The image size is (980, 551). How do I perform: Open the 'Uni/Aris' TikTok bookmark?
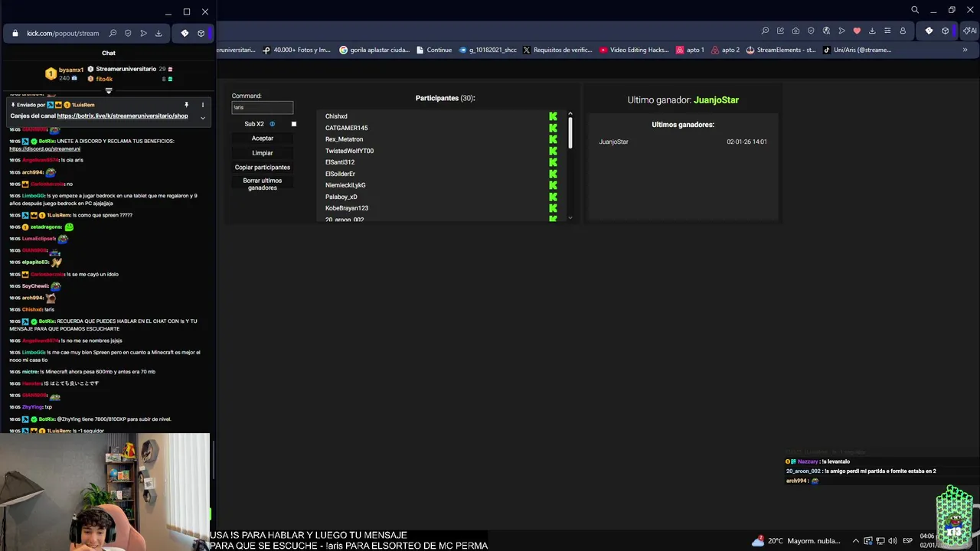click(857, 50)
